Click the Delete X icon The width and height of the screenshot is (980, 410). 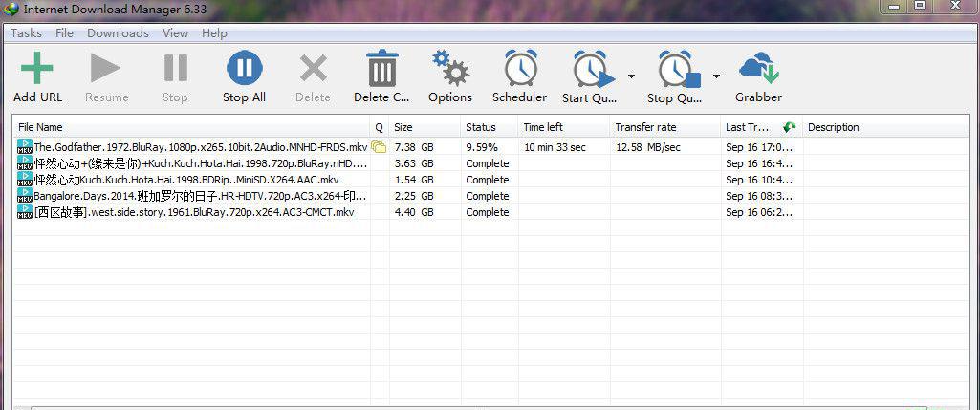(x=314, y=68)
